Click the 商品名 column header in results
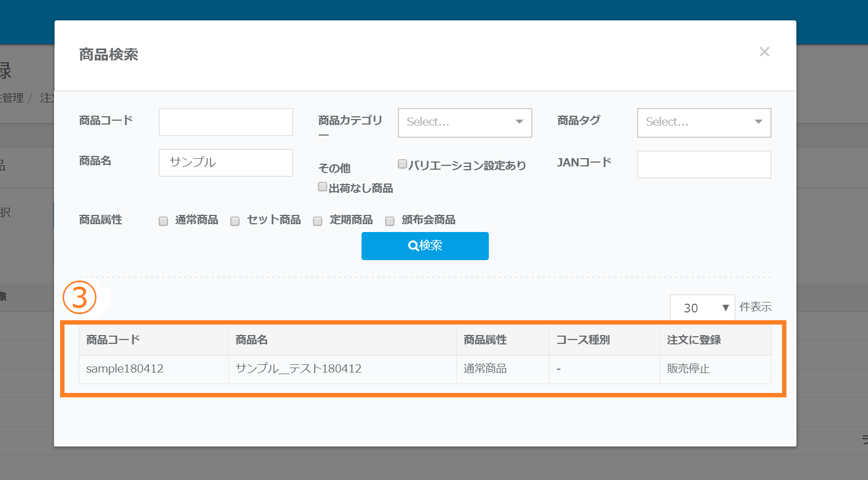 pyautogui.click(x=251, y=340)
